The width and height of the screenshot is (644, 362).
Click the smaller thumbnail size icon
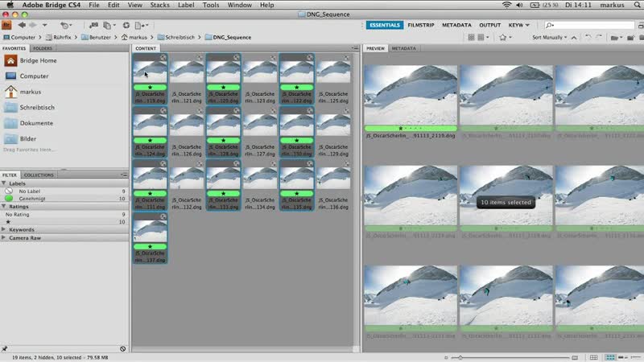pyautogui.click(x=446, y=357)
